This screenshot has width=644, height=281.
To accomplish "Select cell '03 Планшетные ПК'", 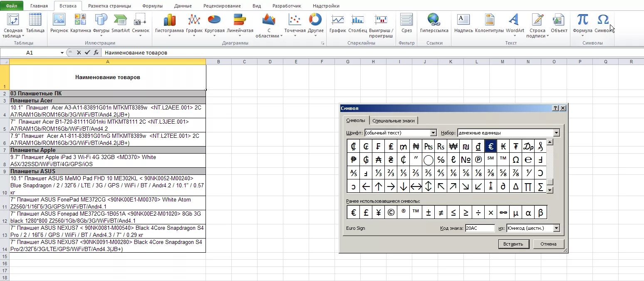I will 107,94.
